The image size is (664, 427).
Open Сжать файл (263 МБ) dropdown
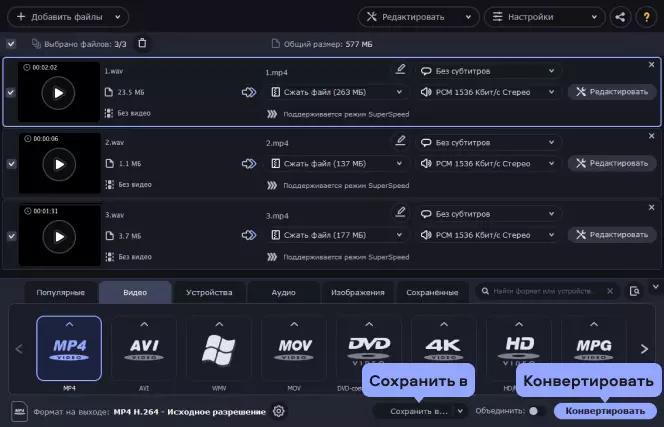point(338,92)
